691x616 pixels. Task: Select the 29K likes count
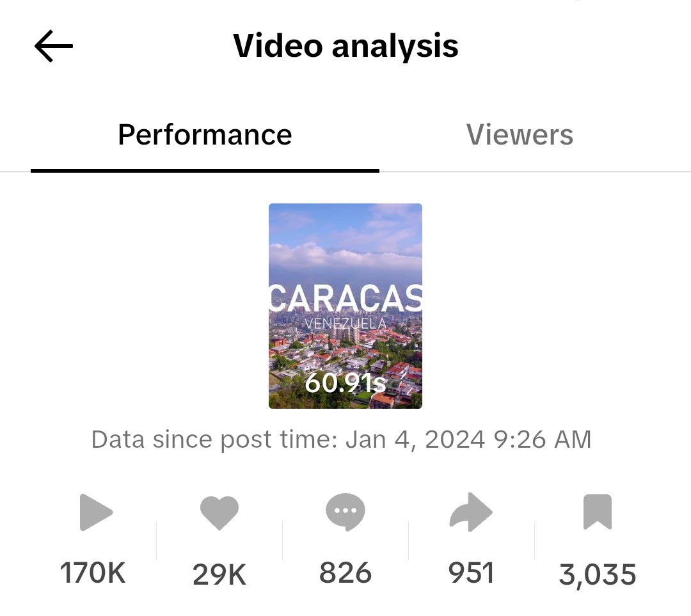219,574
